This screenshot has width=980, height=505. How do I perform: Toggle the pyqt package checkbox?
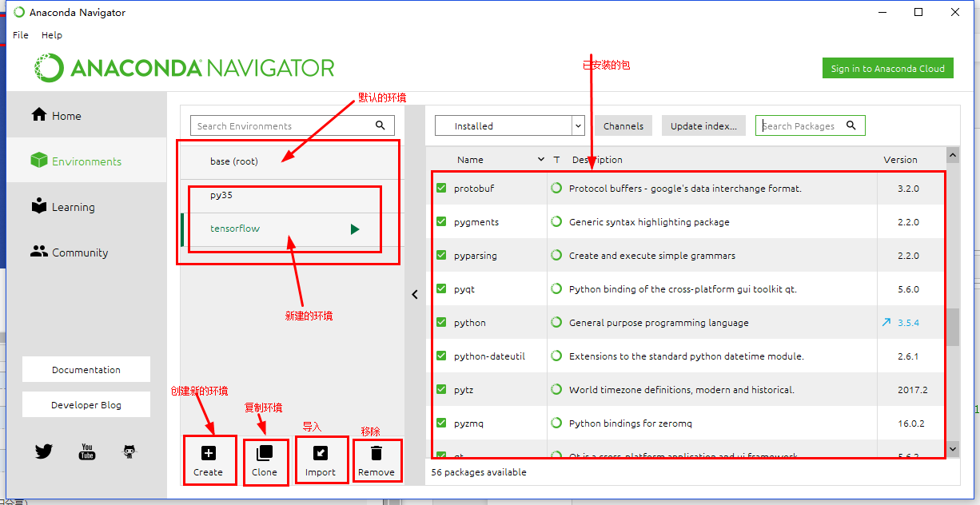click(441, 289)
